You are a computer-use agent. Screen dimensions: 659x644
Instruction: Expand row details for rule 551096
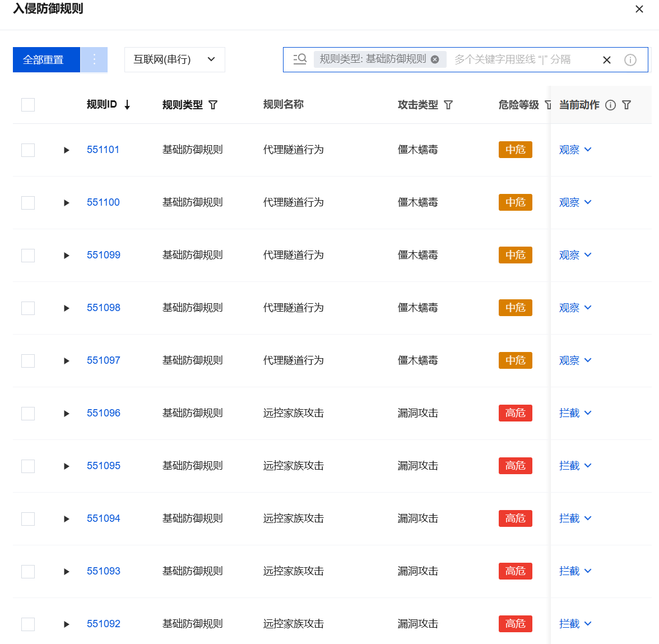[66, 414]
